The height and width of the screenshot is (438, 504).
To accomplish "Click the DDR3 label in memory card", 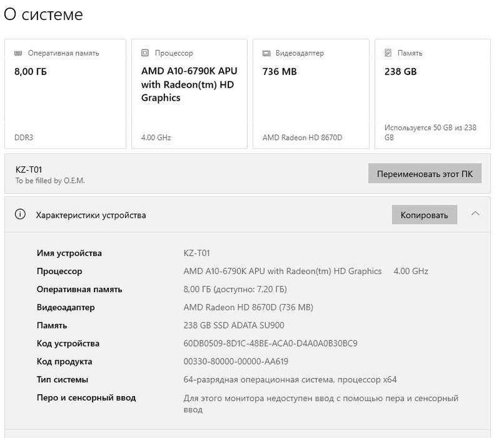I will pyautogui.click(x=24, y=138).
